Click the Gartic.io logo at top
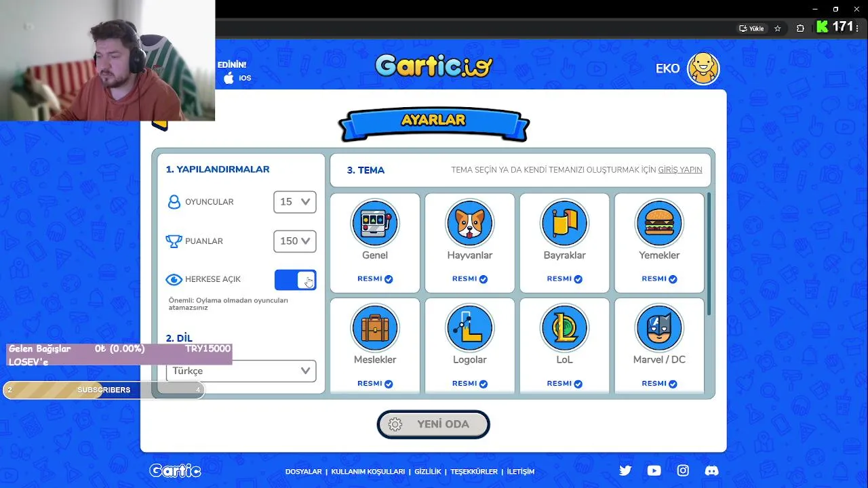868x488 pixels. coord(434,66)
